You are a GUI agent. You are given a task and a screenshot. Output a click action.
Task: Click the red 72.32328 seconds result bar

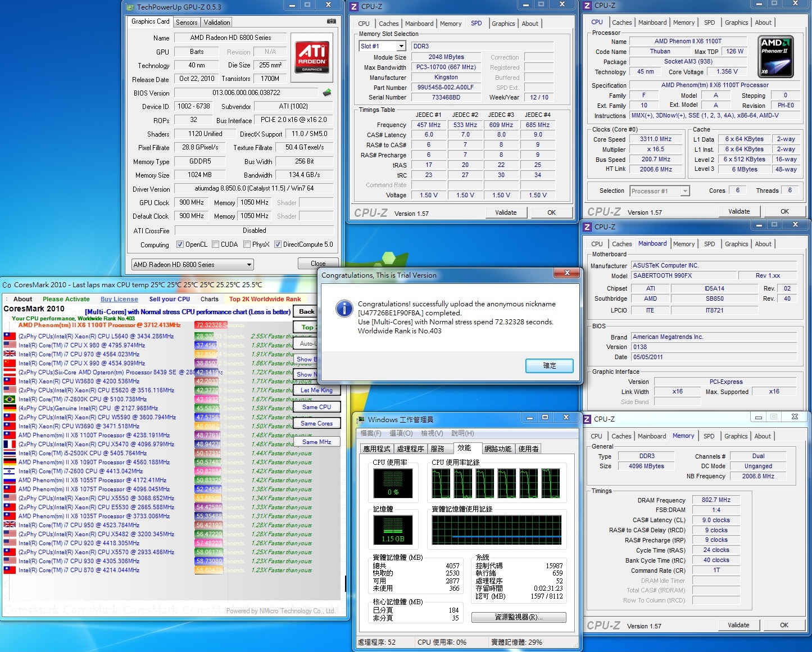click(x=210, y=325)
